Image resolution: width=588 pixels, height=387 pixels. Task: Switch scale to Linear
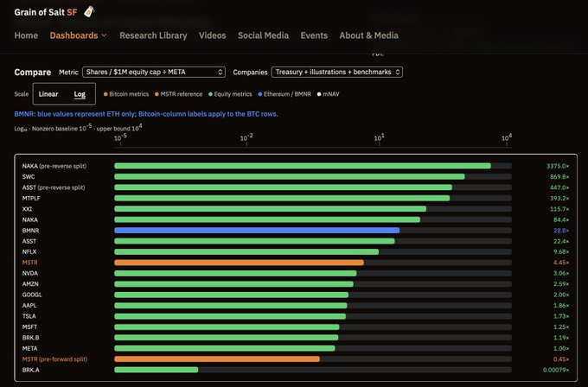(48, 94)
